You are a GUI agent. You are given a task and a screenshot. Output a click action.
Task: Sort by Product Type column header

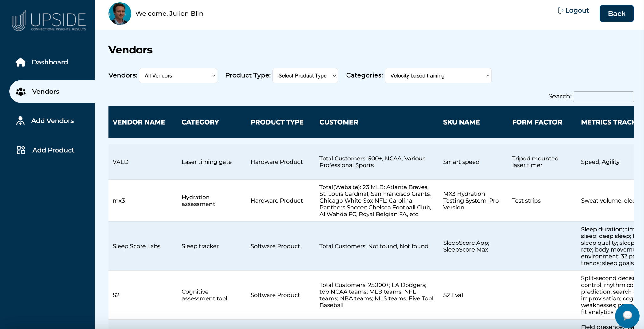tap(277, 122)
